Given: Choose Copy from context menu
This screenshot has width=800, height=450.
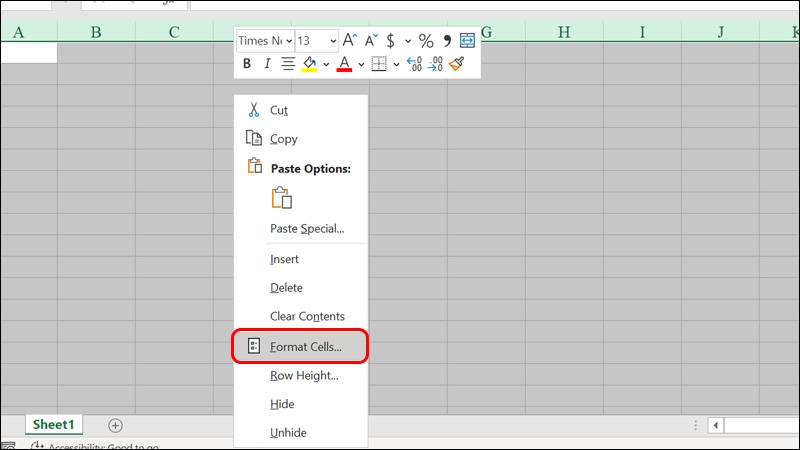Looking at the screenshot, I should pos(301,138).
